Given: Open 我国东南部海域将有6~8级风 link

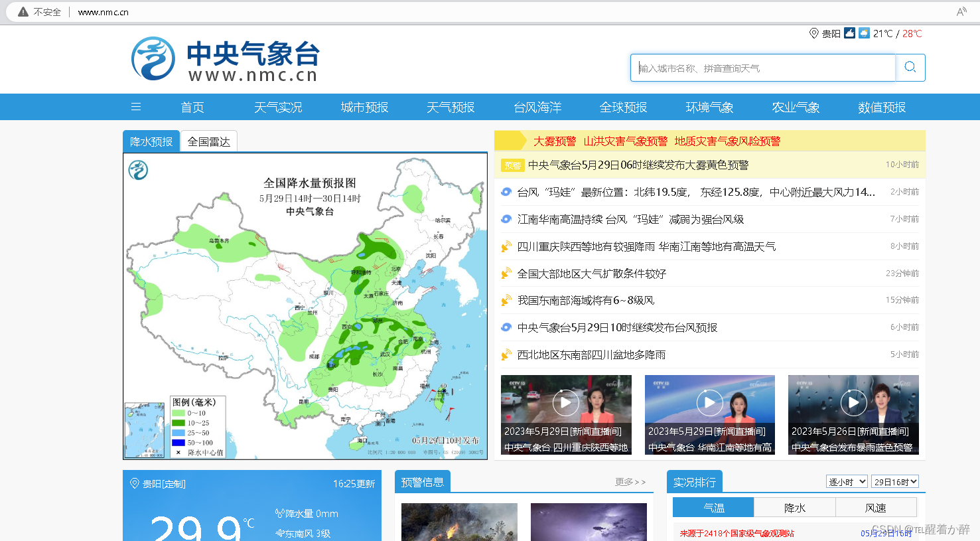Looking at the screenshot, I should click(x=586, y=301).
